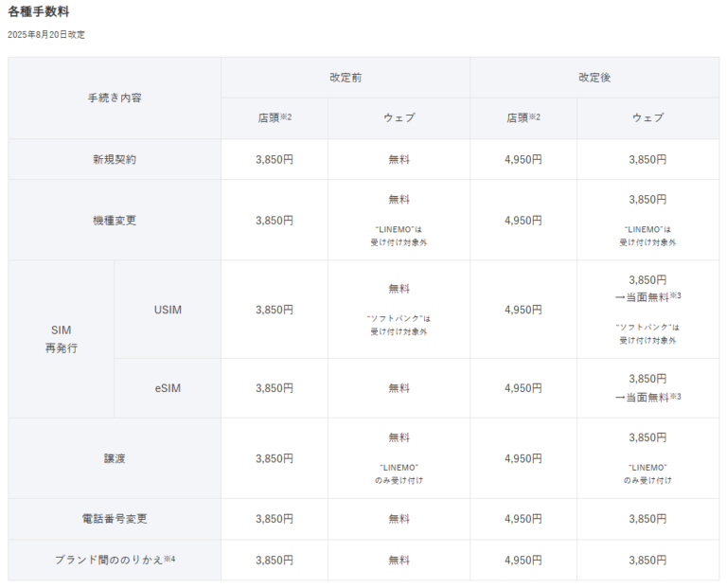Viewport: 727px width, 588px height.
Task: Click the 譲渡 row label
Action: [x=115, y=458]
